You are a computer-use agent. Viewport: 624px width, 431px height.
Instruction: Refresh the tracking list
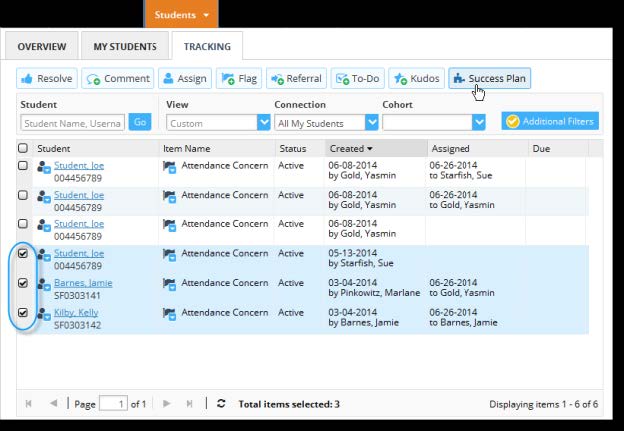[221, 404]
